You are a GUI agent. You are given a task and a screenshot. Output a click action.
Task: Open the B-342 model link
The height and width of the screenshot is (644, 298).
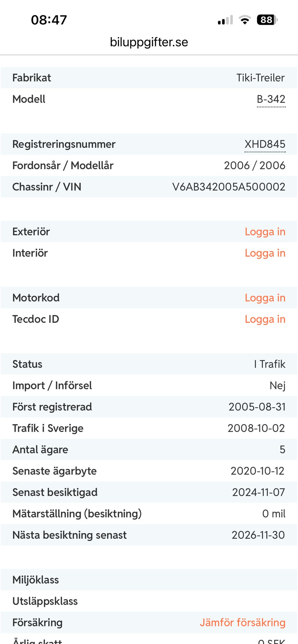(271, 99)
